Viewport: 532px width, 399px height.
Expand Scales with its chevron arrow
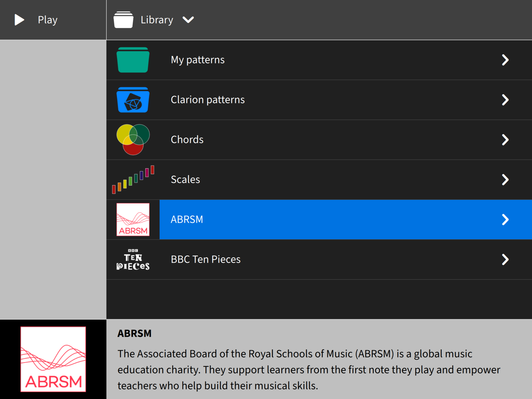coord(505,180)
